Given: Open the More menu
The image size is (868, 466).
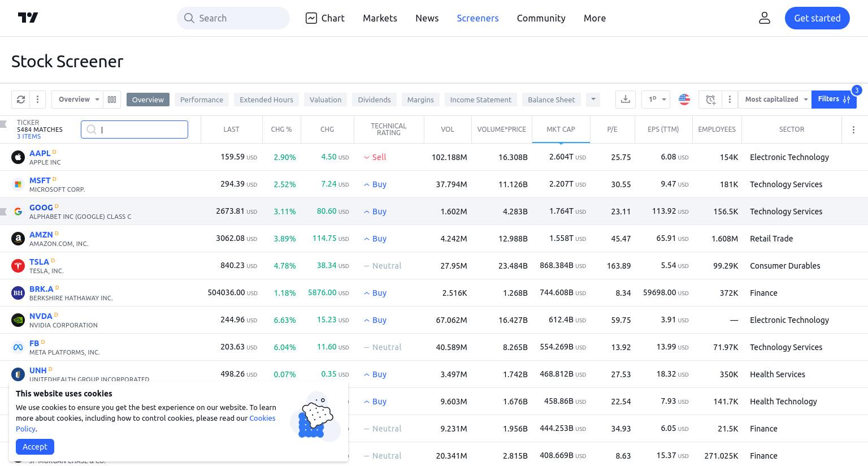Looking at the screenshot, I should click(x=594, y=18).
